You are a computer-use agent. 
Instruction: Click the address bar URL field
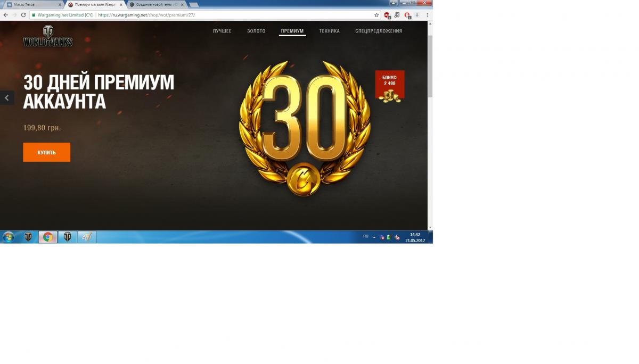(x=204, y=15)
